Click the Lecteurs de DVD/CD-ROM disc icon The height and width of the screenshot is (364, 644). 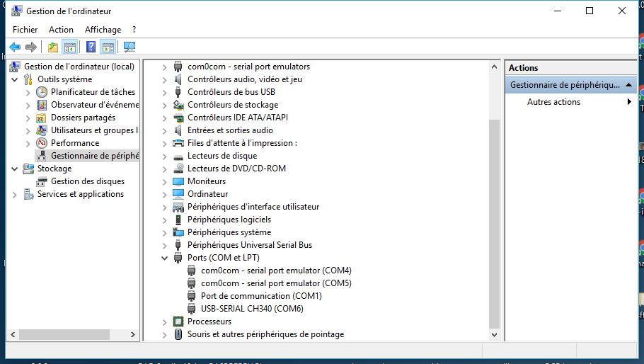coord(178,169)
